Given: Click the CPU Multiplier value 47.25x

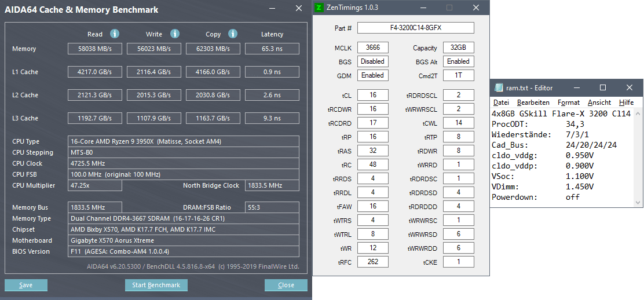Looking at the screenshot, I should click(95, 185).
